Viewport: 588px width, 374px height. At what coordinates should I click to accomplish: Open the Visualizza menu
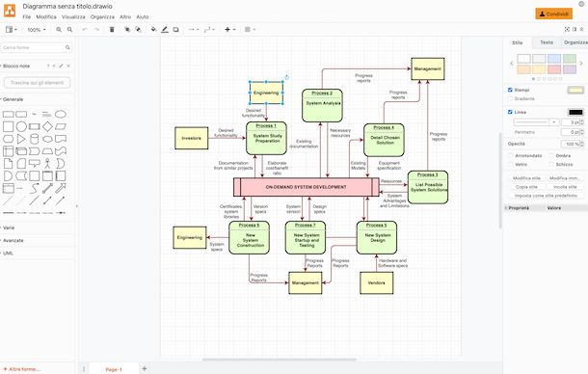pos(73,17)
